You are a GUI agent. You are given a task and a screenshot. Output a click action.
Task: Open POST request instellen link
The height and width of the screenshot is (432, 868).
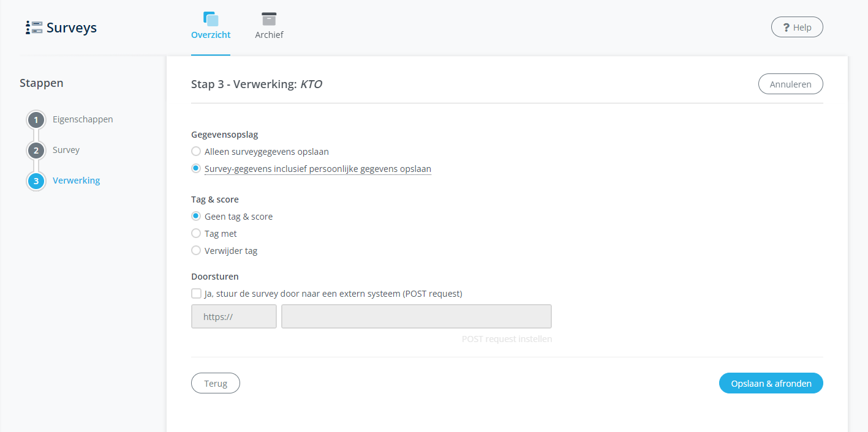pyautogui.click(x=507, y=338)
